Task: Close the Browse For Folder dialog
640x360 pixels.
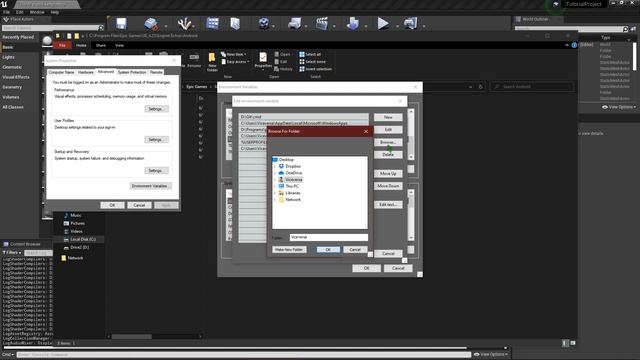Action: 366,131
